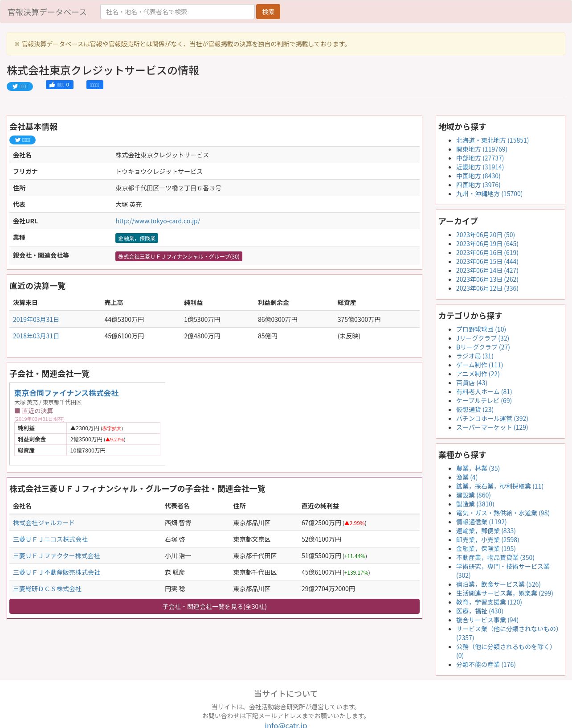This screenshot has width=572, height=728.
Task: Open the 2018年03月31日 settlement link
Action: (x=36, y=336)
